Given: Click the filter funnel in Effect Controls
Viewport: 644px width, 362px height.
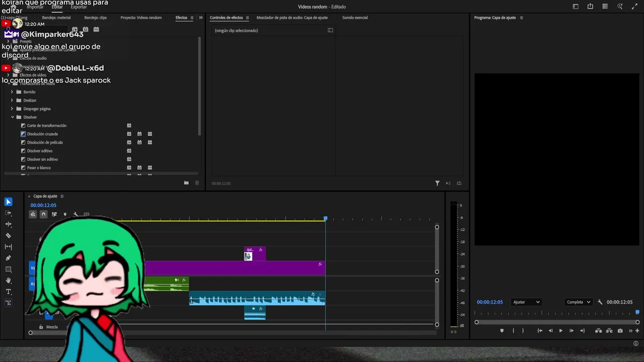Looking at the screenshot, I should [x=437, y=184].
